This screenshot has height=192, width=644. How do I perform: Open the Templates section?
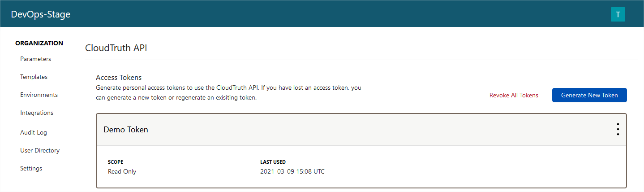click(x=34, y=77)
